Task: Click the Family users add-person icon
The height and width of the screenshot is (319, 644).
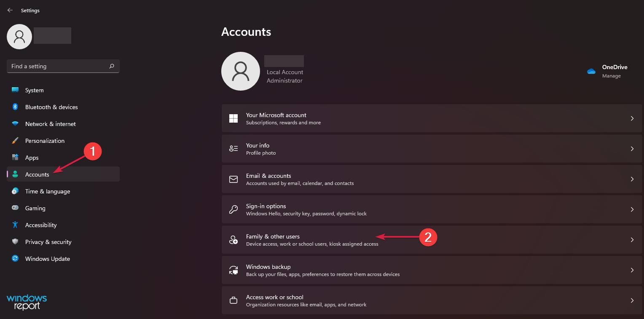Action: [233, 240]
